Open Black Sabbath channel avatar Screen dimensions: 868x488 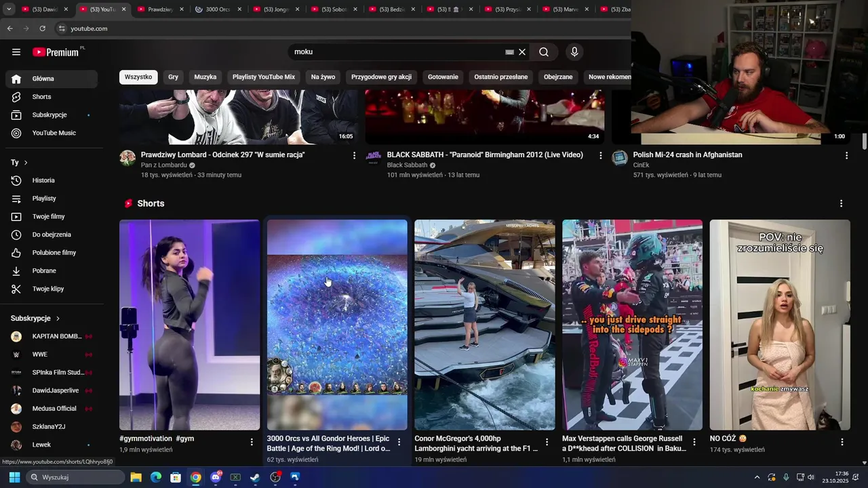[374, 158]
